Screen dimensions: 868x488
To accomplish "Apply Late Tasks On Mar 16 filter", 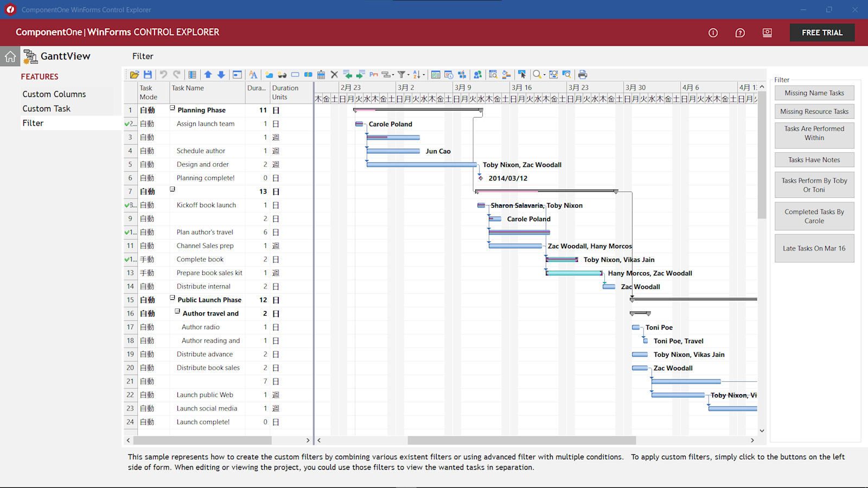I will tap(814, 248).
